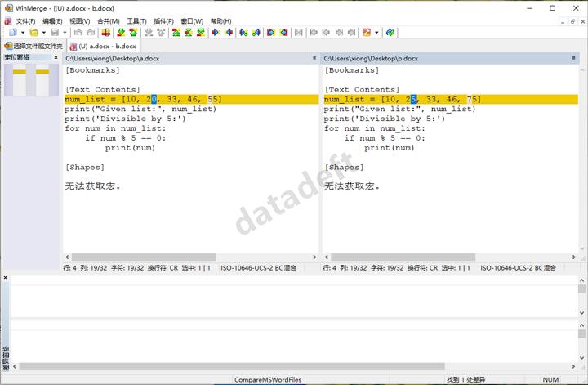The width and height of the screenshot is (588, 385).
Task: Click right pane scroll left arrow
Action: pyautogui.click(x=327, y=257)
